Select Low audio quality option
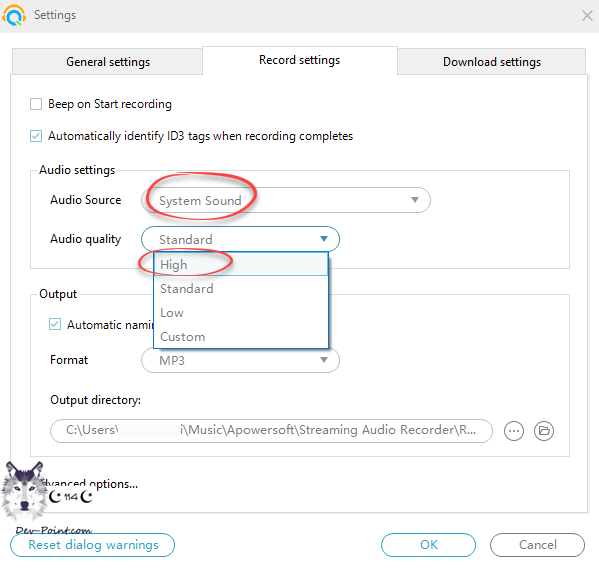599x572 pixels. (241, 313)
